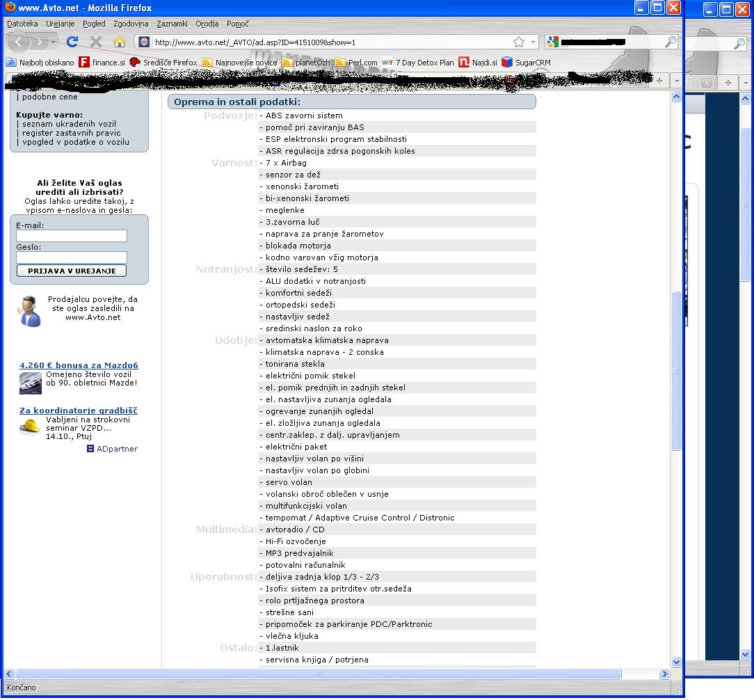Viewport: 754px width, 700px height.
Task: Click the forward navigation arrow
Action: [40, 42]
